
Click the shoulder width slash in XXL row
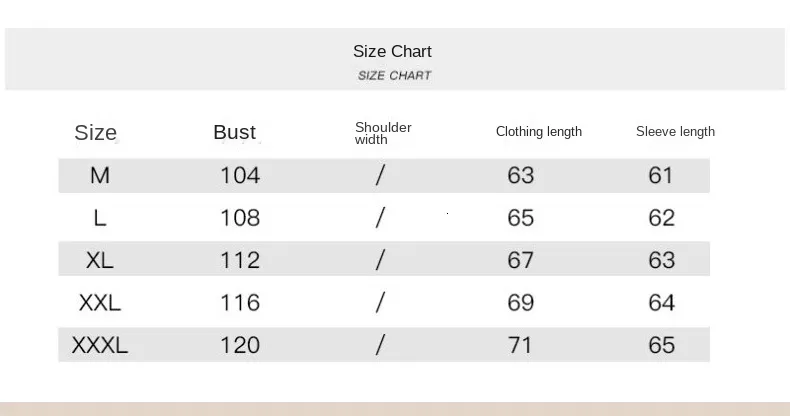(x=380, y=303)
